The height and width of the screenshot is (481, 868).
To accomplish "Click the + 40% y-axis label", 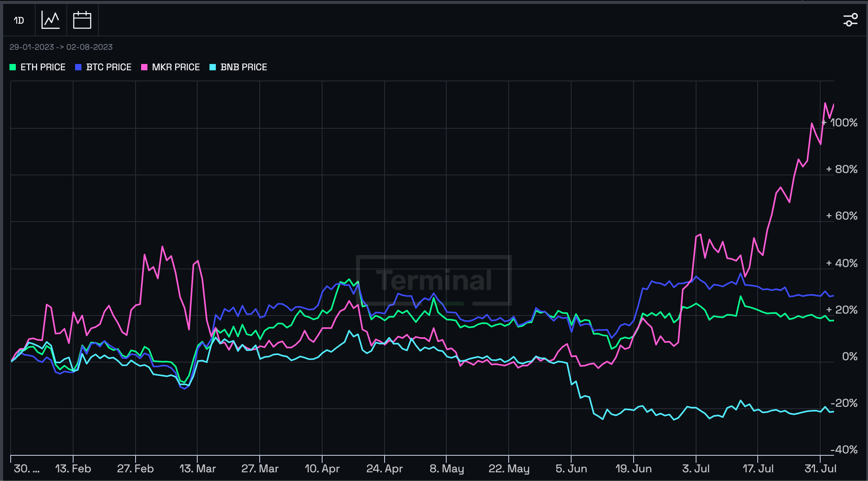I will pos(842,263).
